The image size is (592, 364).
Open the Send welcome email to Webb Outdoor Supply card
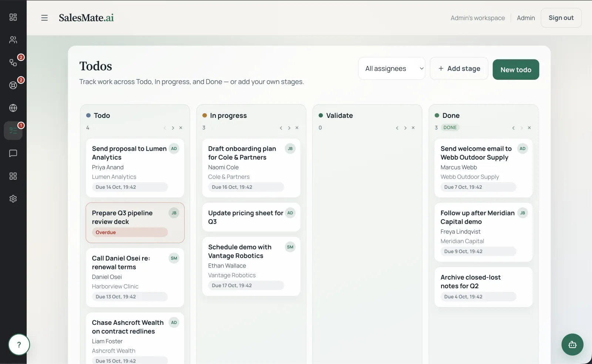484,168
